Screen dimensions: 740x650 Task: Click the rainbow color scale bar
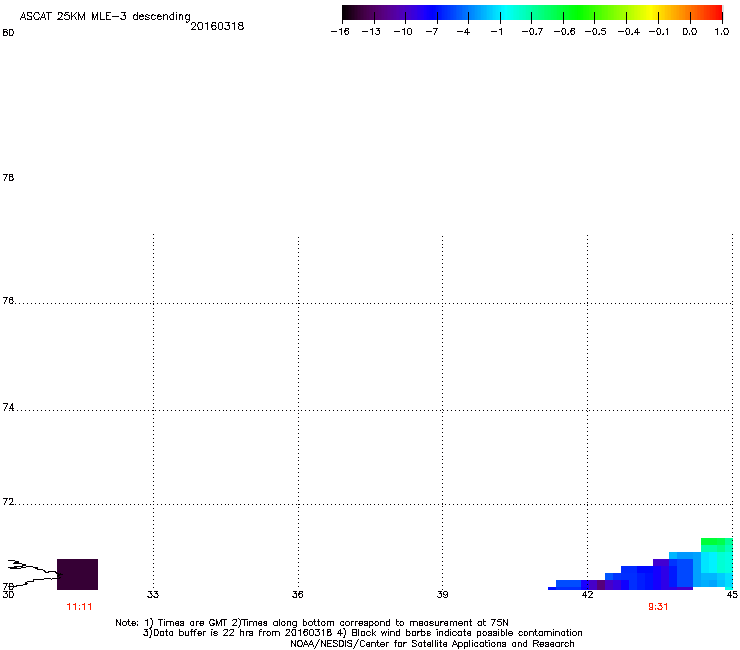click(x=532, y=13)
